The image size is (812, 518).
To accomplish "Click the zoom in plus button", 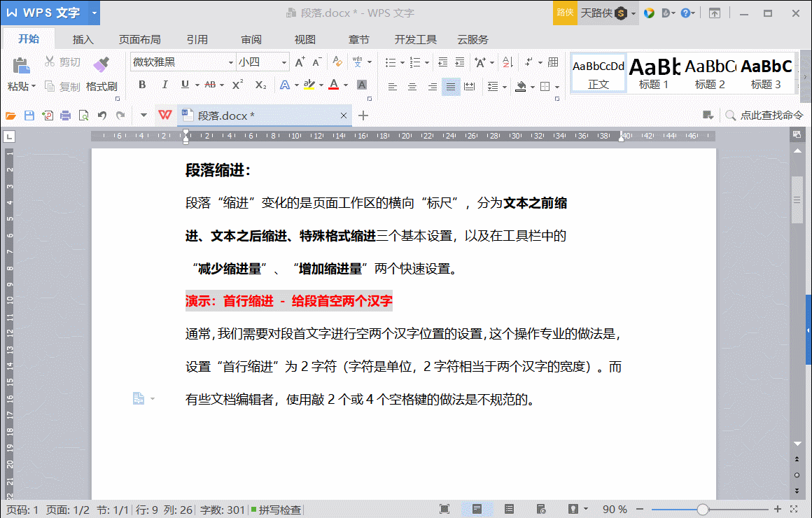I will point(777,509).
